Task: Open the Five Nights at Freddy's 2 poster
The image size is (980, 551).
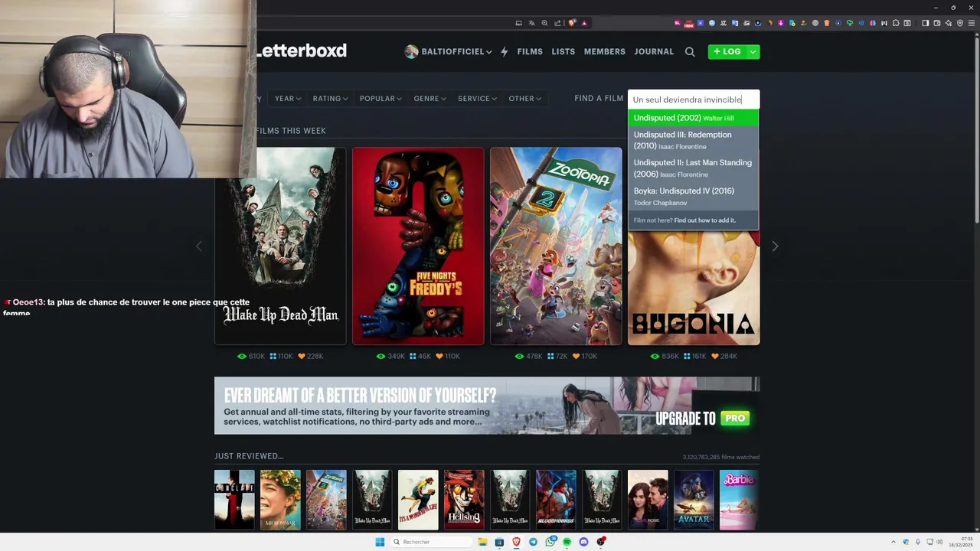Action: tap(418, 246)
